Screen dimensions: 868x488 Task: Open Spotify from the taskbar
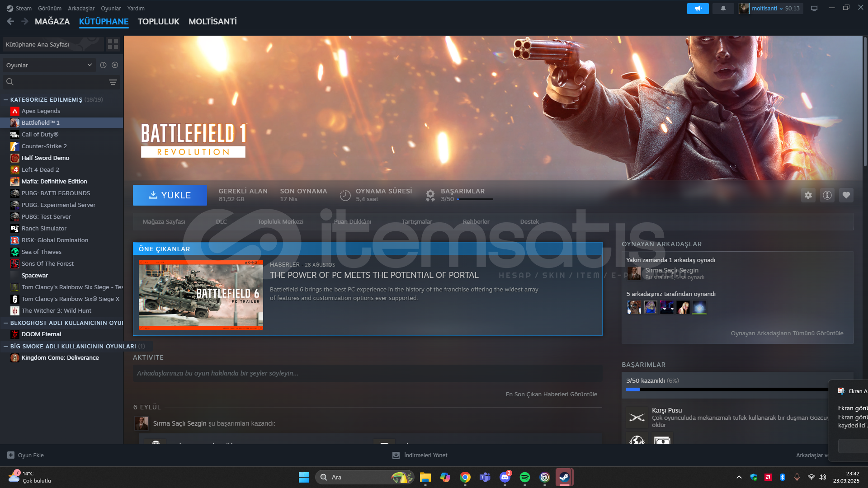(x=525, y=477)
